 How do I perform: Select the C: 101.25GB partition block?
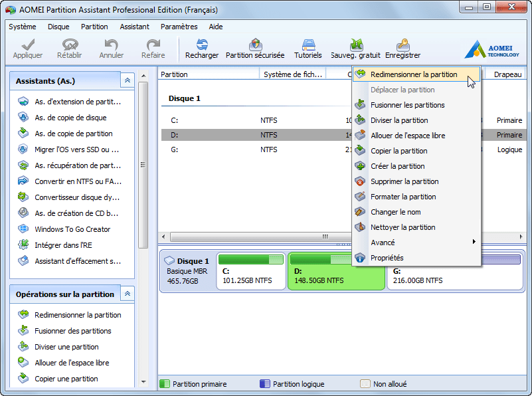pyautogui.click(x=251, y=272)
